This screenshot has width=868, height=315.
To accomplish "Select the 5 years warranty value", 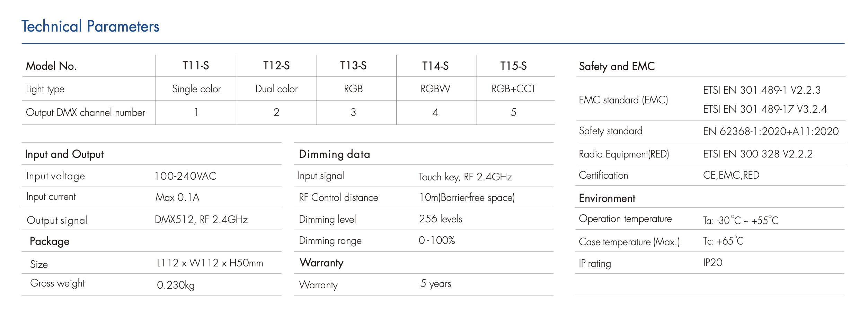I will click(436, 284).
